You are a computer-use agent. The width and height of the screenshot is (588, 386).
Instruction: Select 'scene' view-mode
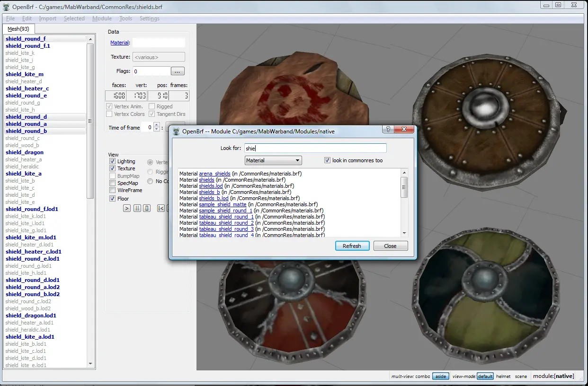pos(521,376)
